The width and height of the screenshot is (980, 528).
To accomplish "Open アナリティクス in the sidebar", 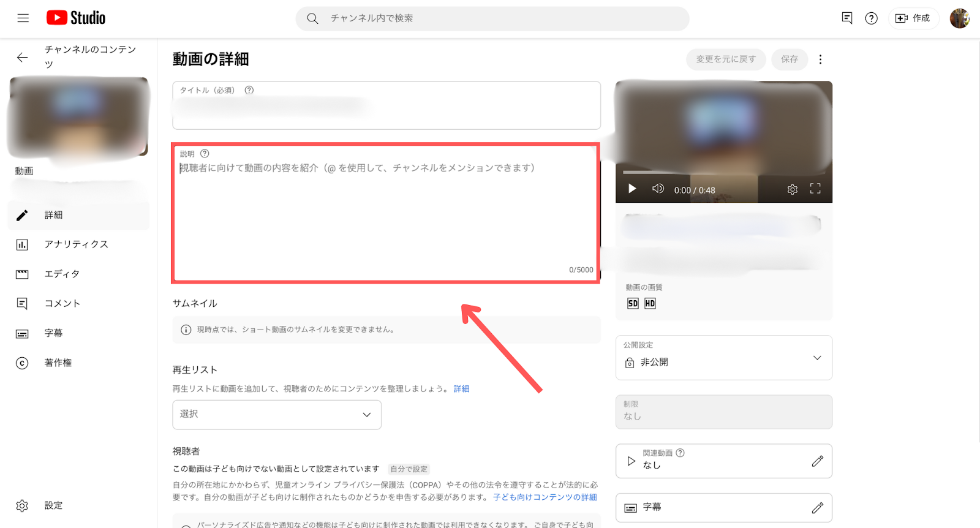I will tap(78, 244).
